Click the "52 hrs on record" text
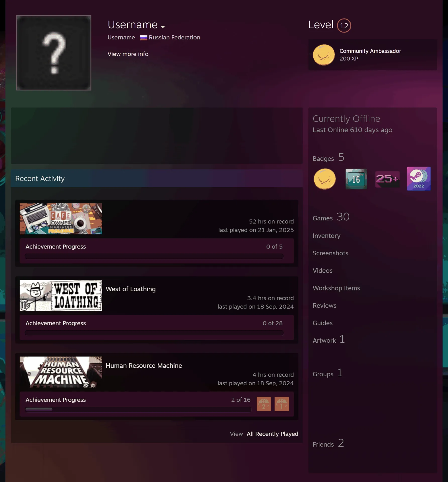This screenshot has height=482, width=448. [x=271, y=221]
